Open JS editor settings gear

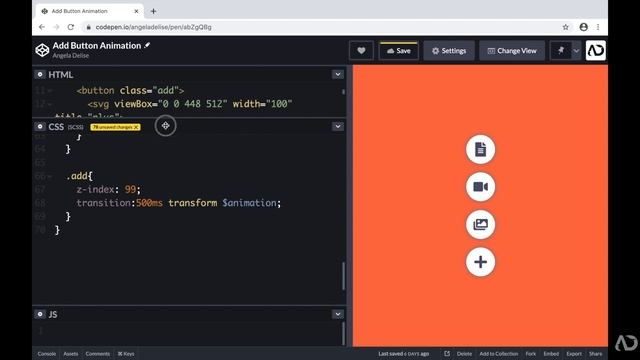(40, 314)
